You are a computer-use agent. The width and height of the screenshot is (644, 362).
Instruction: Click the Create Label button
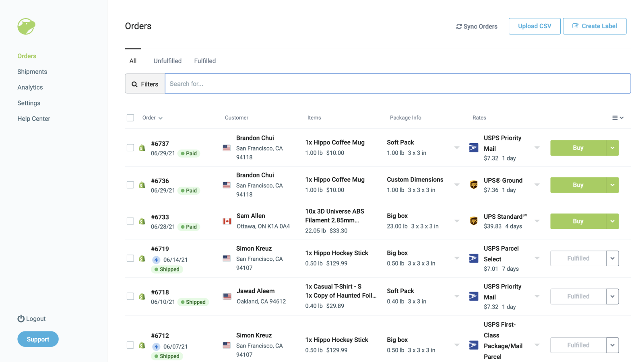(594, 26)
